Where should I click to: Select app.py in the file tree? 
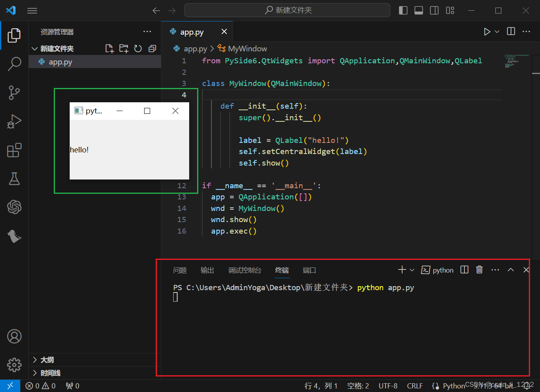click(95, 62)
